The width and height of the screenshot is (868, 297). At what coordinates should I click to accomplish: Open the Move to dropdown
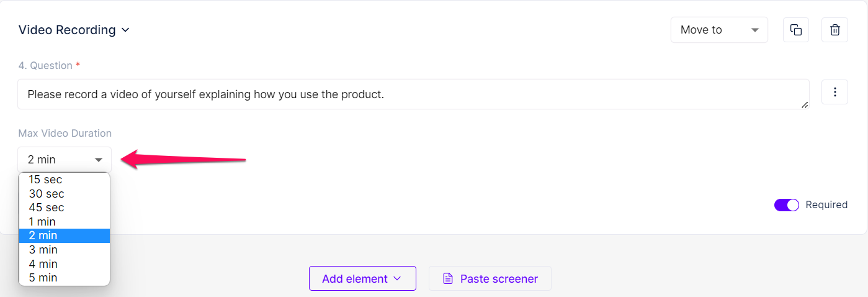click(x=719, y=30)
